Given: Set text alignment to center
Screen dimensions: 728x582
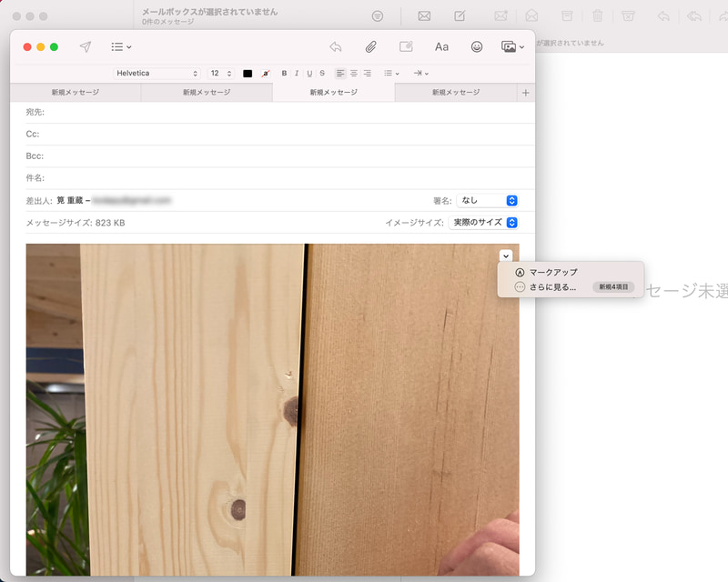Looking at the screenshot, I should pyautogui.click(x=354, y=74).
